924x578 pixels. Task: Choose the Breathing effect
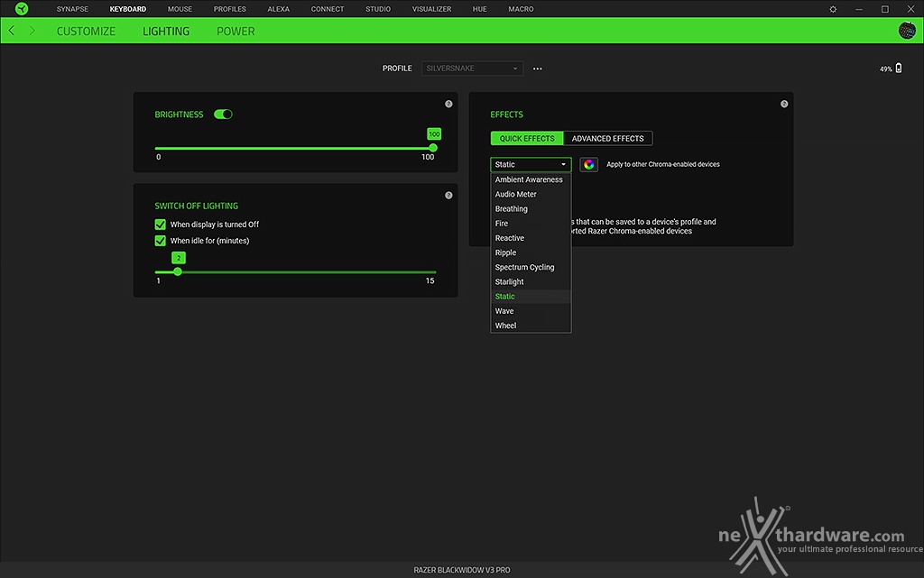point(531,209)
